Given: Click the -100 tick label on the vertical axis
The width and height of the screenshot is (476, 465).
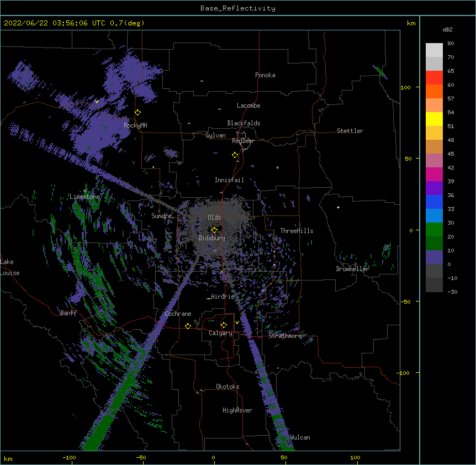Looking at the screenshot, I should (x=404, y=373).
